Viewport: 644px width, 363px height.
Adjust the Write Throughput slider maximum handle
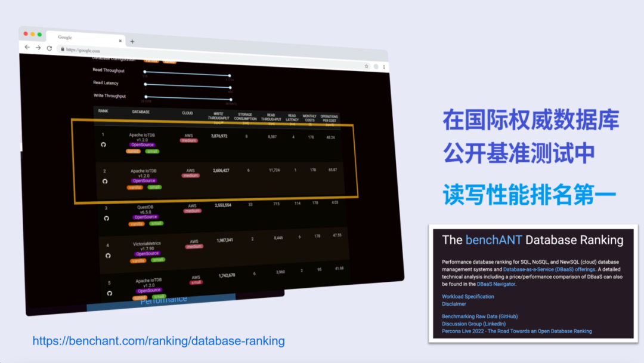pos(231,100)
